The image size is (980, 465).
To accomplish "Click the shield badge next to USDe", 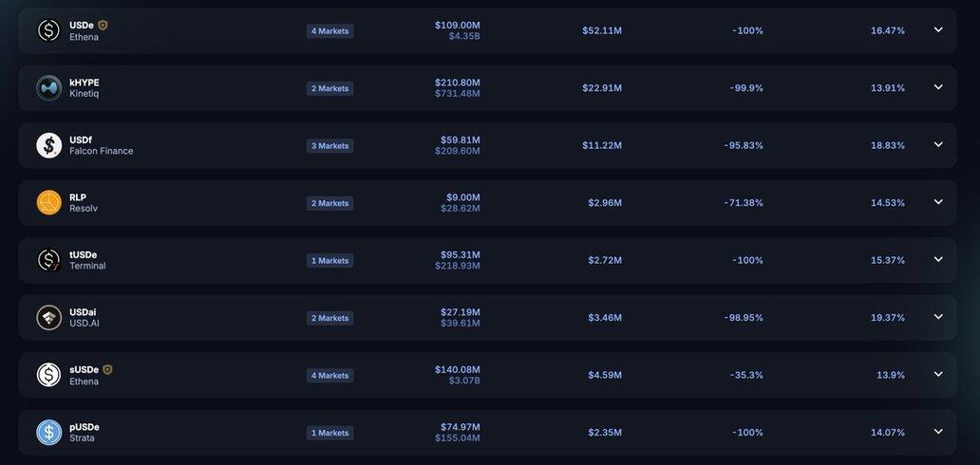I will click(104, 25).
